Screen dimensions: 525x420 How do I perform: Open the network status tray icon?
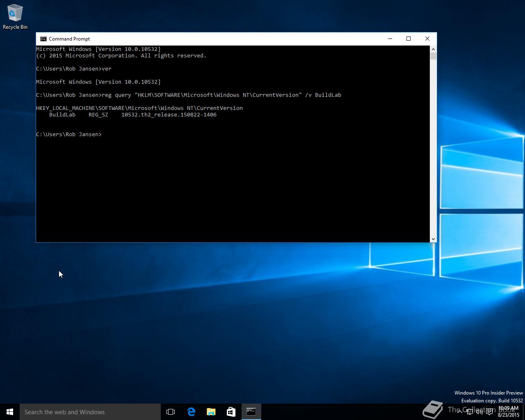coord(470,412)
